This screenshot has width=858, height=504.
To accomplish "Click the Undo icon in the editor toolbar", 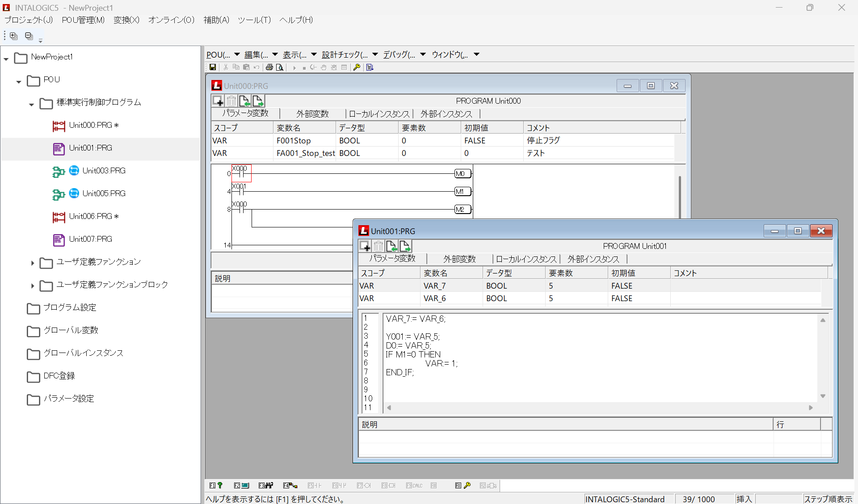I will [257, 67].
